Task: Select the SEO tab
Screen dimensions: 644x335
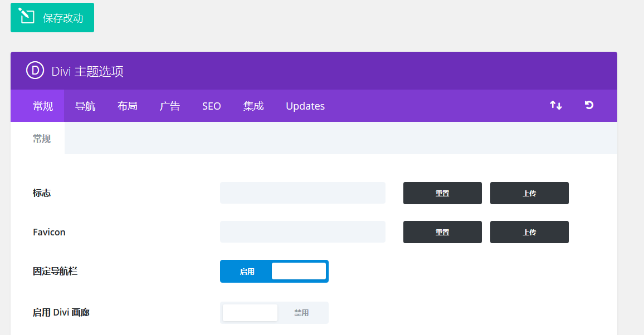Action: (x=212, y=106)
